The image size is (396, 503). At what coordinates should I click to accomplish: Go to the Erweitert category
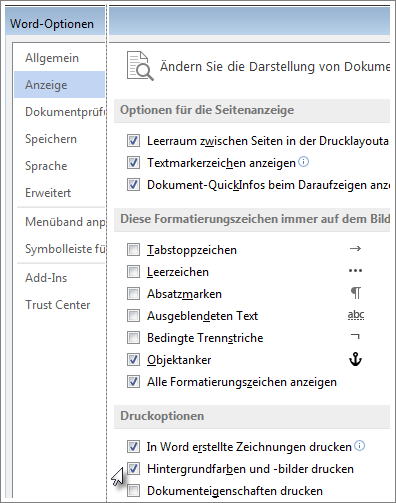tap(59, 193)
